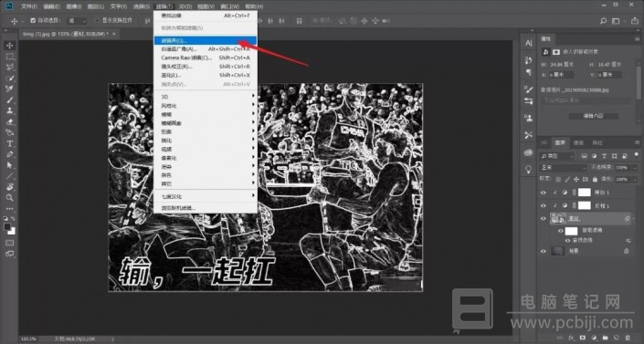This screenshot has height=344, width=644.
Task: Select the Pen tool
Action: pos(10,154)
